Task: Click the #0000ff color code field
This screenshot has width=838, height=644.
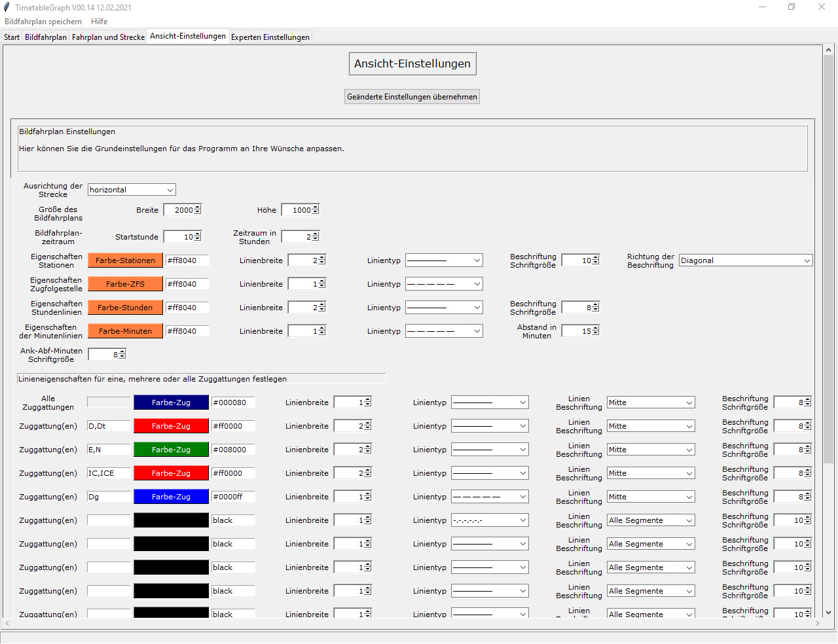Action: coord(232,497)
